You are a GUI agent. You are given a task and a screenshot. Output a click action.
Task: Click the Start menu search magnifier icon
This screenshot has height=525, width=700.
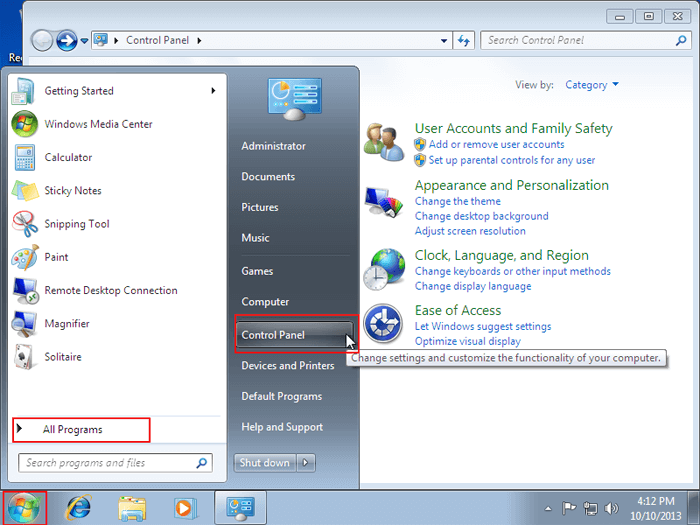201,463
